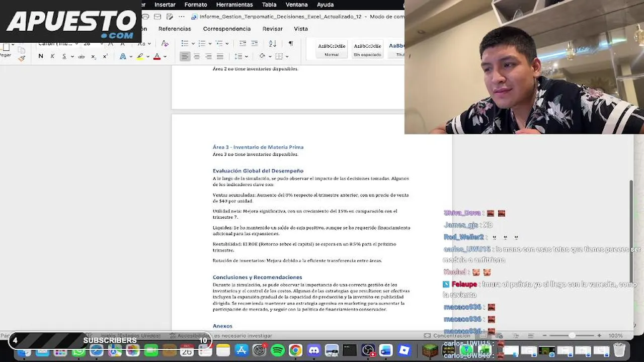Toggle bold formatting (N) in ribbon
The height and width of the screenshot is (362, 644).
tap(41, 56)
